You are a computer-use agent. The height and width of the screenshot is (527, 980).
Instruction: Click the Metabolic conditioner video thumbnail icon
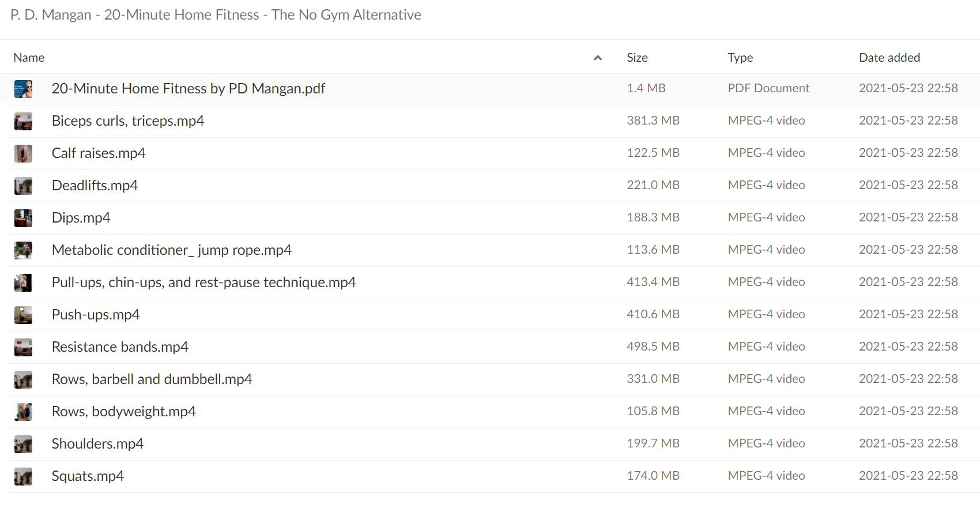[23, 250]
